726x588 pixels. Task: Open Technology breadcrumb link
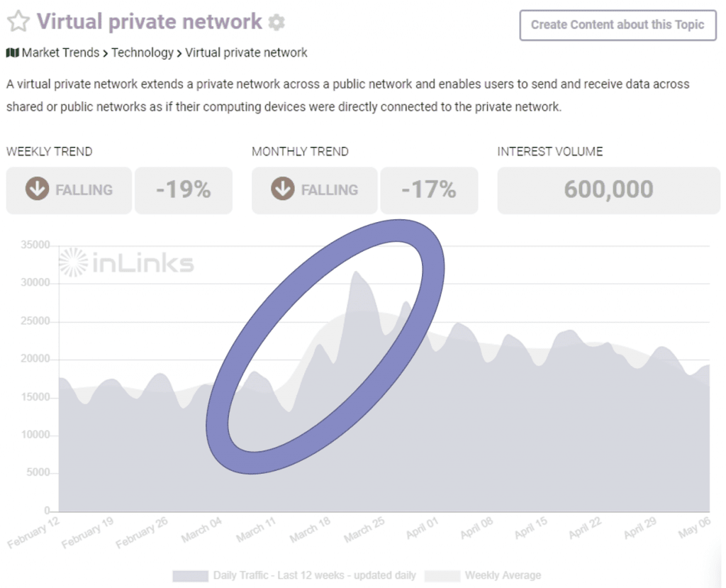143,52
